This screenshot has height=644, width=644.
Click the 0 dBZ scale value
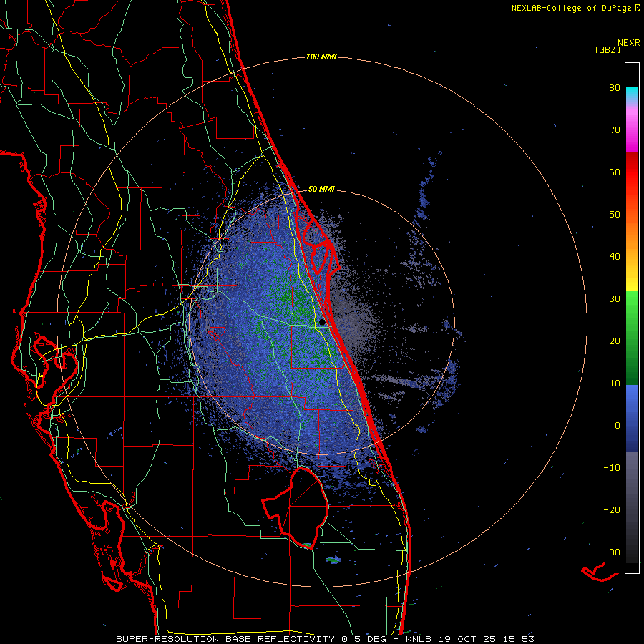[x=618, y=426]
